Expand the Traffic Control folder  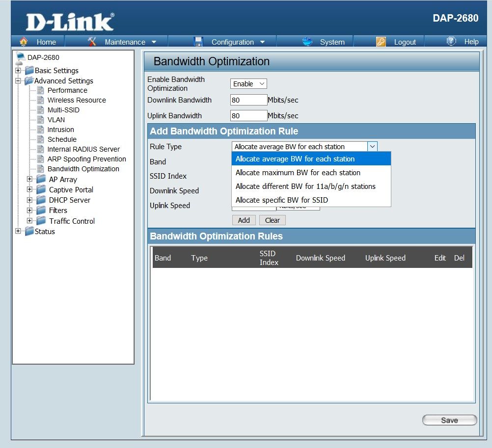[29, 221]
